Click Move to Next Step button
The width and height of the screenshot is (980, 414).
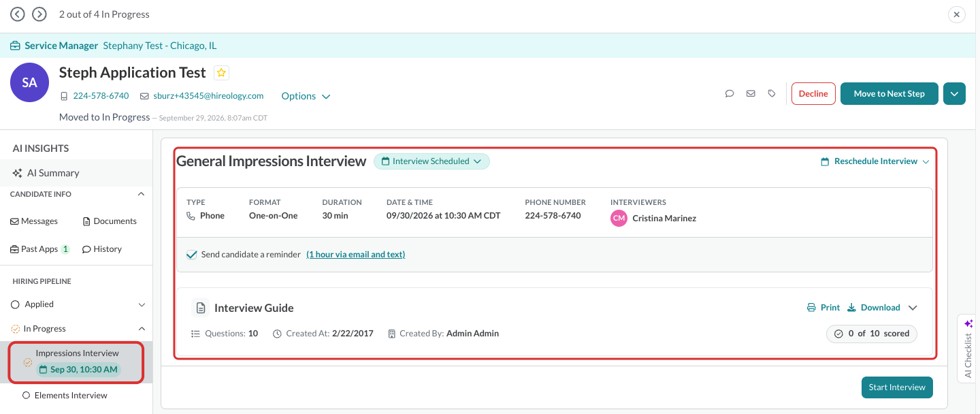pos(889,94)
